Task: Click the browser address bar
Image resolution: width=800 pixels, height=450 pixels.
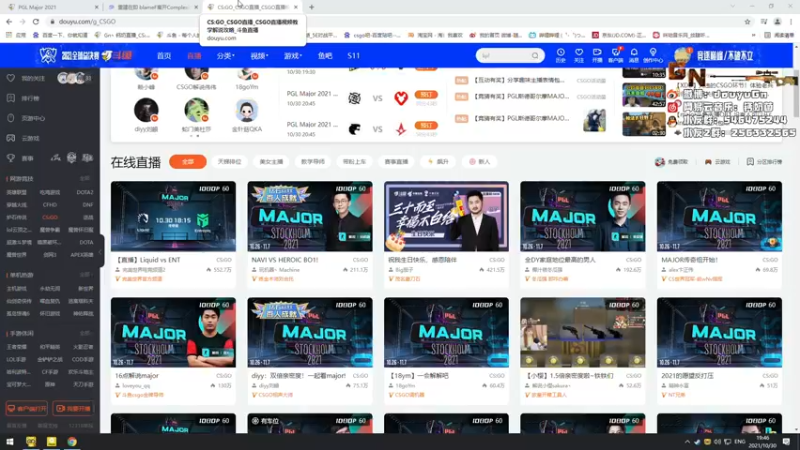Action: (398, 21)
